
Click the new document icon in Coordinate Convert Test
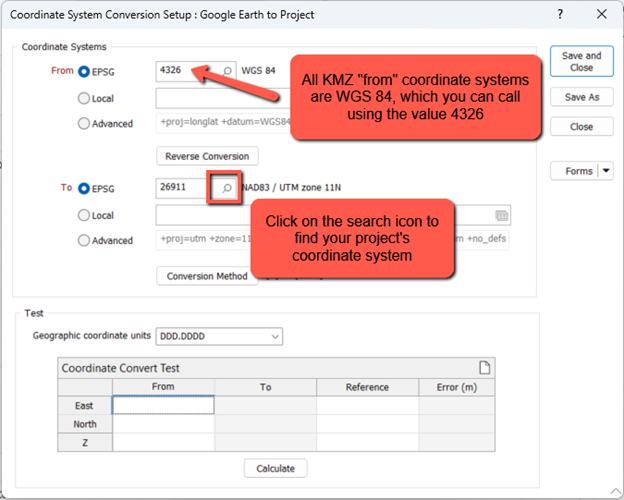(484, 367)
